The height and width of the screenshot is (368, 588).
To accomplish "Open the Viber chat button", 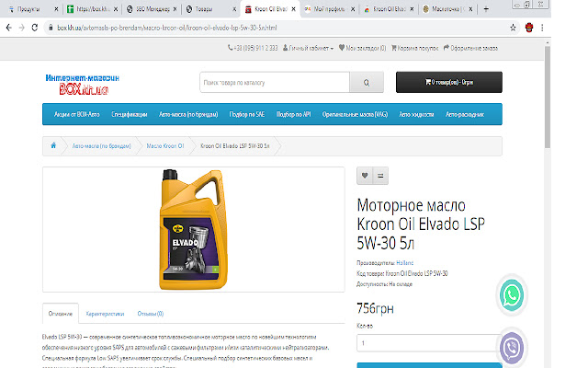I will click(x=512, y=348).
